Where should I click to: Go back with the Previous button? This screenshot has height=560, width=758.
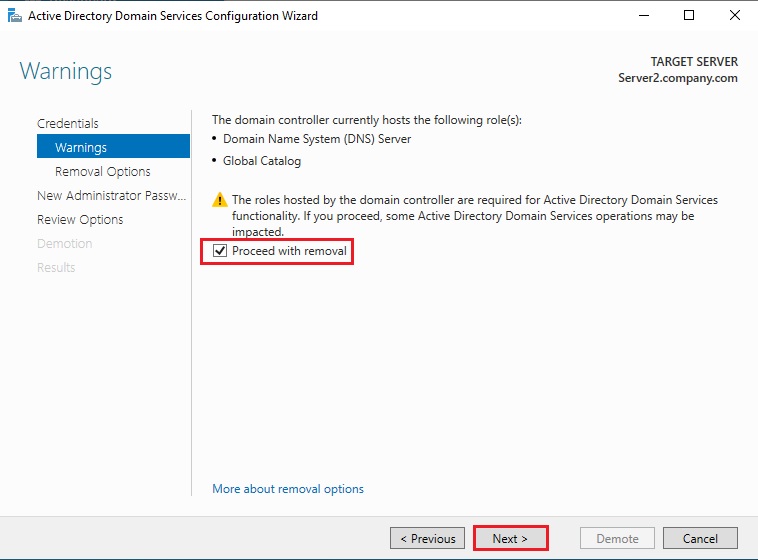tap(427, 538)
